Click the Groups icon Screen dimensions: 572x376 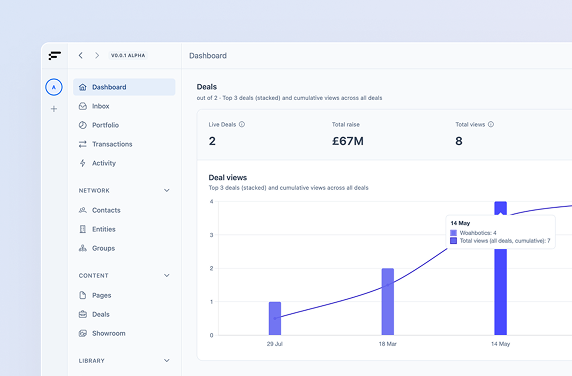tap(83, 248)
